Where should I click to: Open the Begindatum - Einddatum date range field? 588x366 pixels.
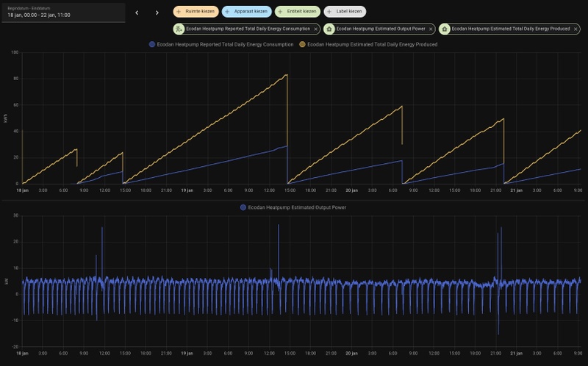pyautogui.click(x=63, y=12)
